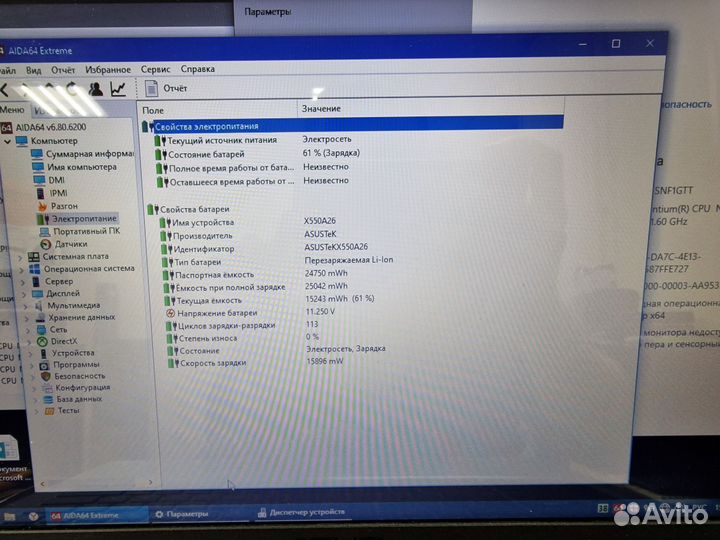Viewport: 720px width, 540px height.
Task: Click the Разгон flame icon
Action: click(43, 206)
